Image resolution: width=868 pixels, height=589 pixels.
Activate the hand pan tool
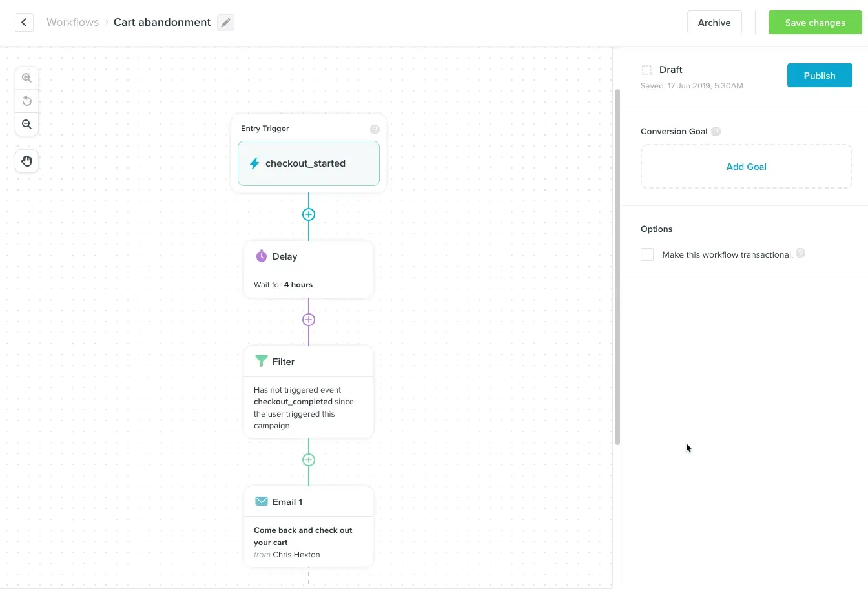26,161
